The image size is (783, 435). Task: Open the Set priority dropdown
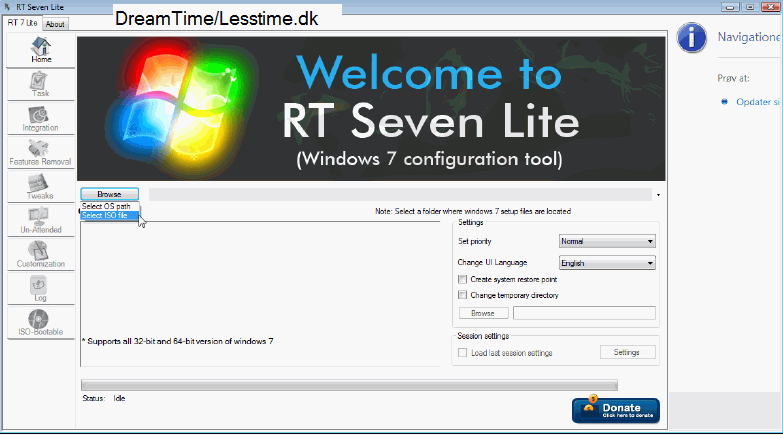click(x=607, y=241)
